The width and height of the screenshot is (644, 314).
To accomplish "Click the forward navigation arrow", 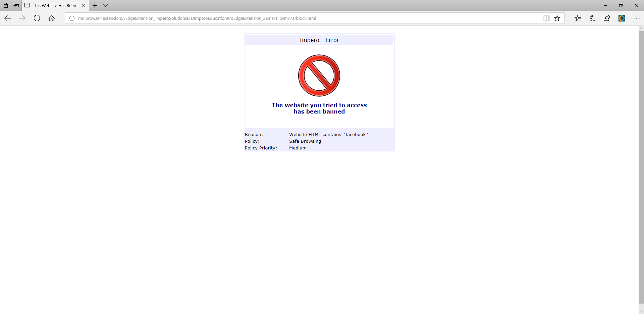I will (22, 18).
